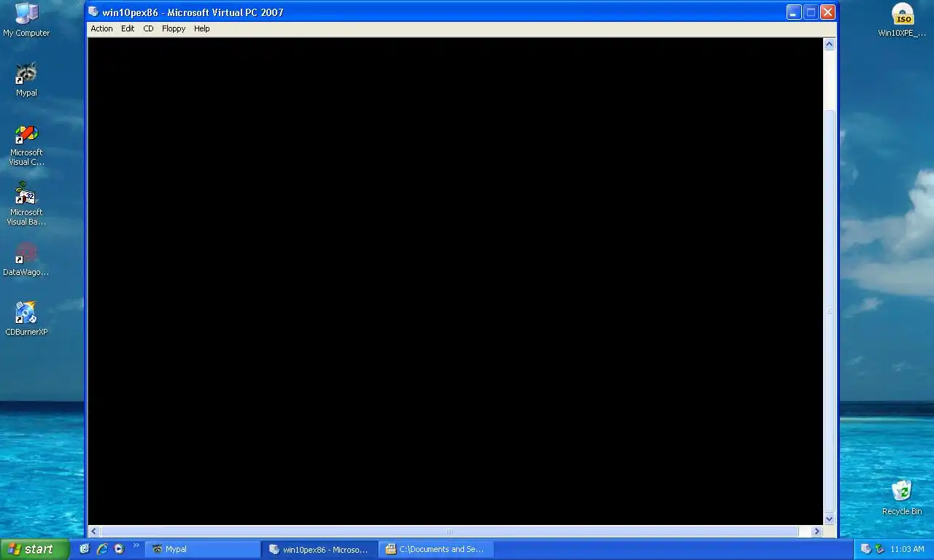
Task: Click the horizontal scrollbar right arrow
Action: click(x=817, y=532)
